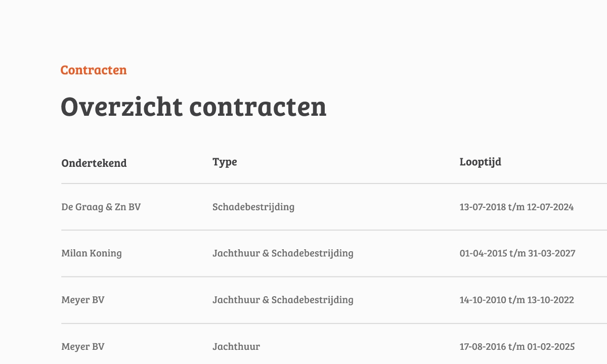The height and width of the screenshot is (364, 607).
Task: Click the Overzicht contracten heading
Action: point(194,107)
